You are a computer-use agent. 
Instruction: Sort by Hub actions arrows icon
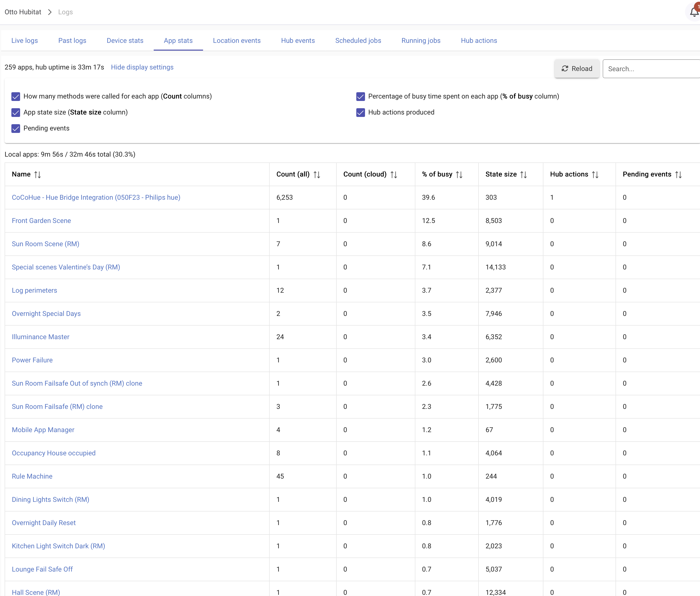(x=595, y=175)
